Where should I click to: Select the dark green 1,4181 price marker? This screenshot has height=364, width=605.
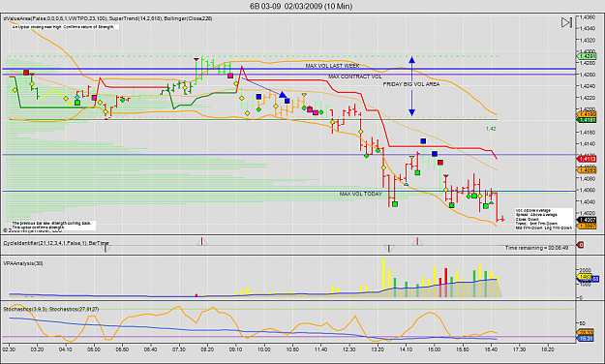586,120
